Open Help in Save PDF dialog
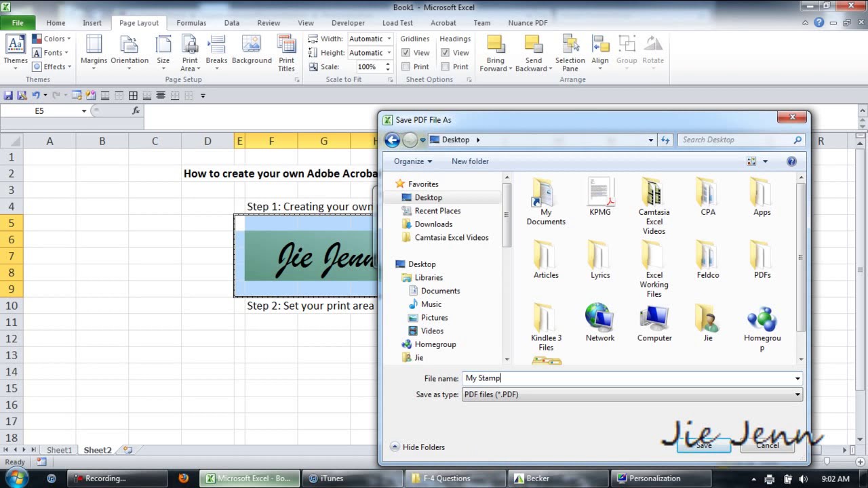868x488 pixels. 791,161
